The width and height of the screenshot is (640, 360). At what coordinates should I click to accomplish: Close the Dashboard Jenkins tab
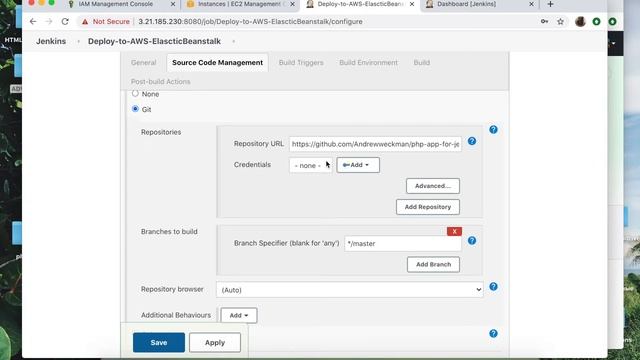(x=531, y=4)
